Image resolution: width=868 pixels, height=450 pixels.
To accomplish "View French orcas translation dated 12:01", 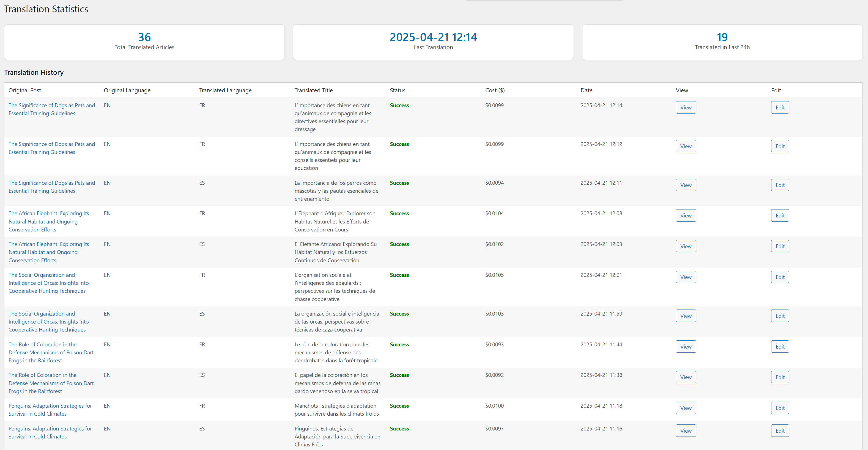I will [686, 277].
